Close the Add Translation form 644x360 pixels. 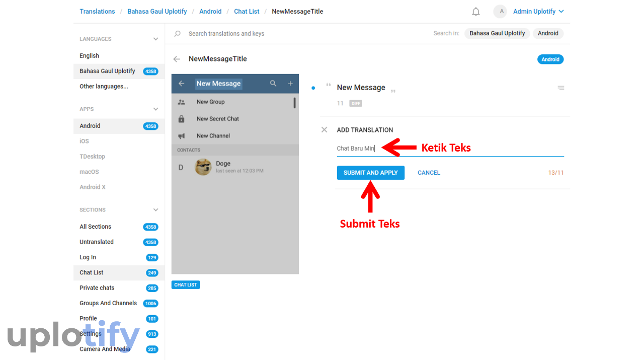tap(325, 130)
